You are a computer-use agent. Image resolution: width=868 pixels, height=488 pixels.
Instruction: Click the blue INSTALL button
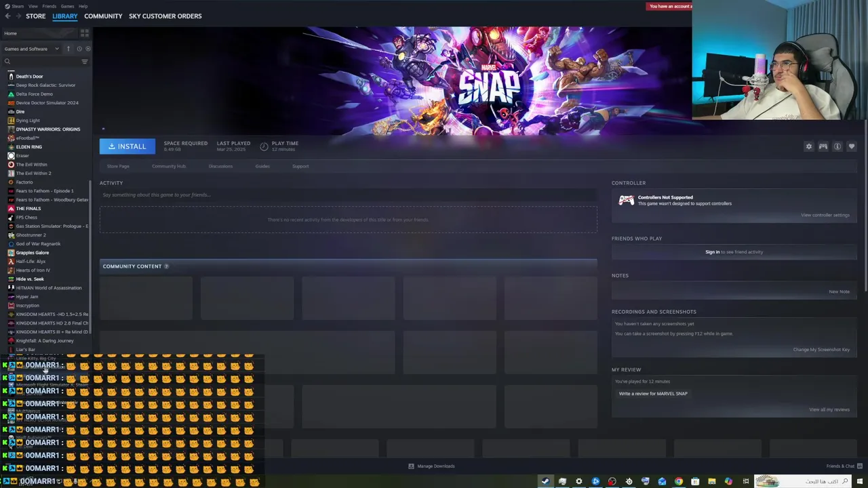127,146
